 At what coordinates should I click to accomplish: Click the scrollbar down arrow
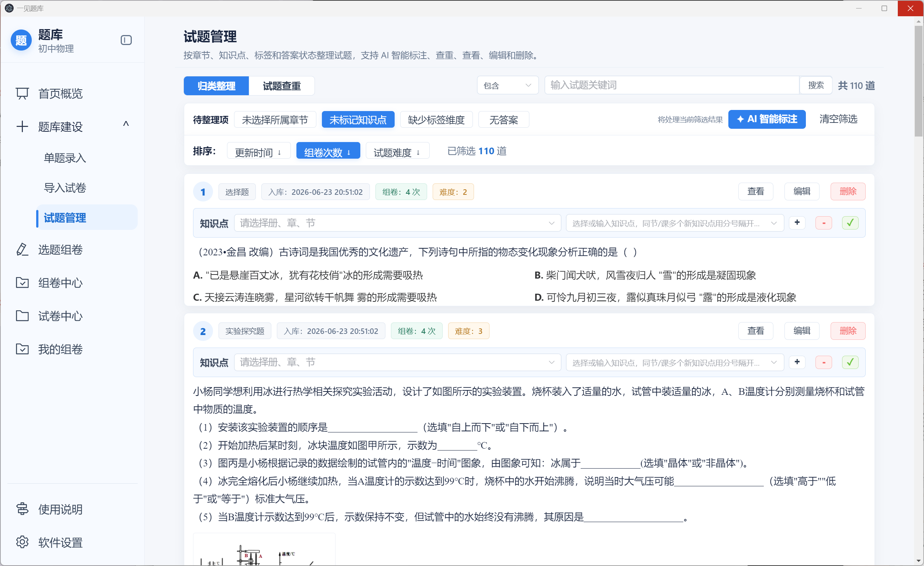tap(919, 561)
